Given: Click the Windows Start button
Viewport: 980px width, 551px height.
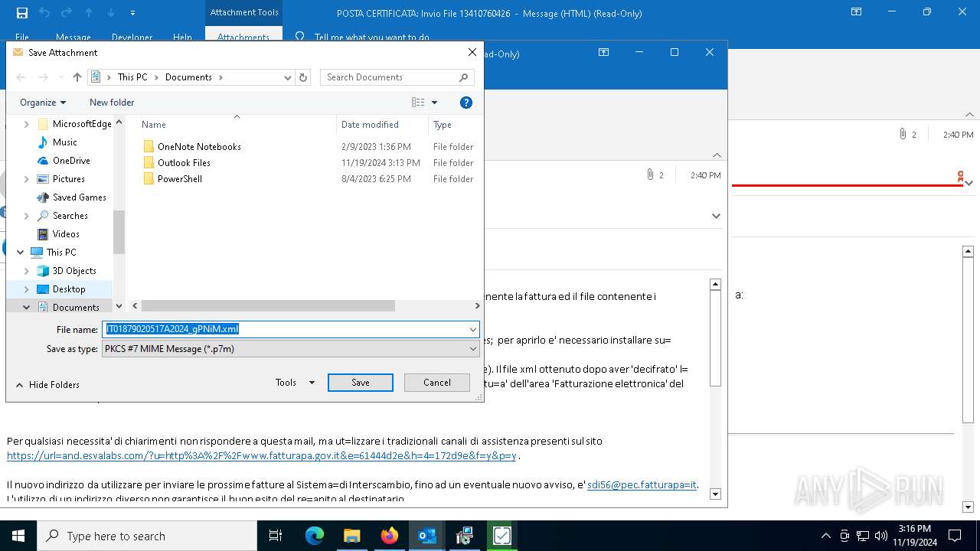Looking at the screenshot, I should [18, 536].
